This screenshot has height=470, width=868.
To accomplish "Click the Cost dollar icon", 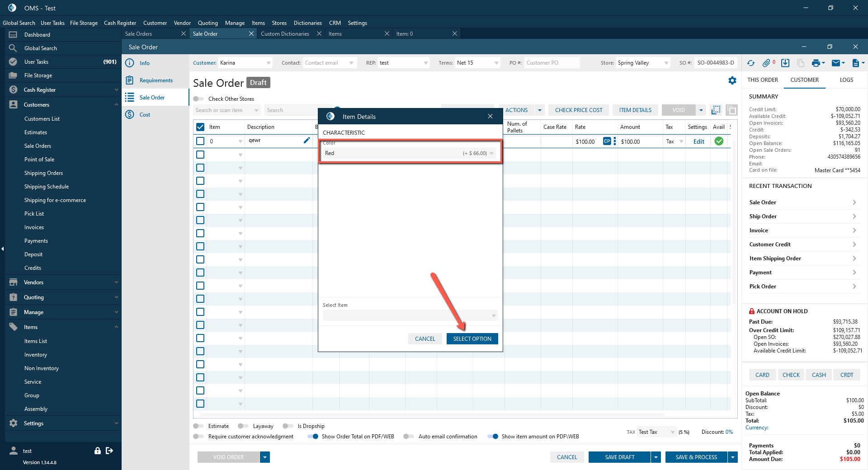I will [130, 115].
